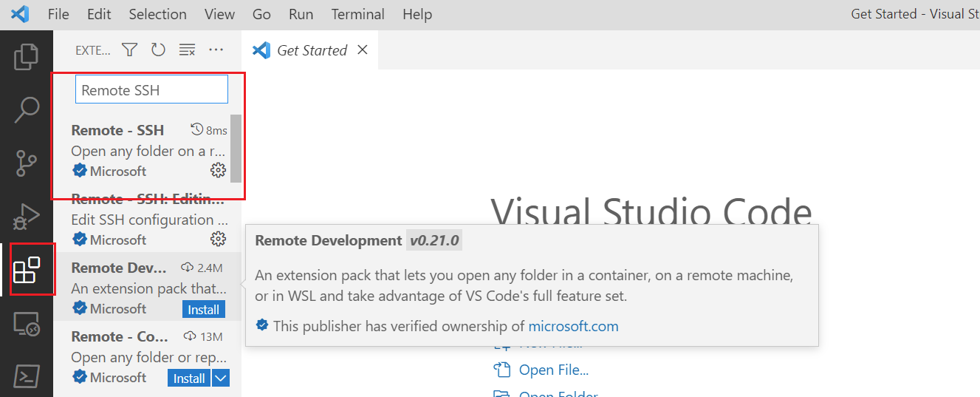Open the Source Control view
Screen dimensions: 980x397
pos(27,163)
